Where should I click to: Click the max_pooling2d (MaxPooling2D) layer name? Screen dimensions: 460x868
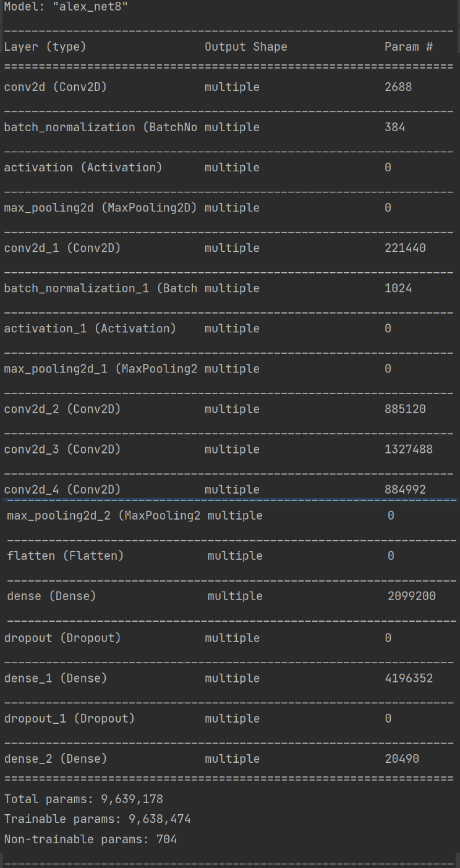click(101, 208)
